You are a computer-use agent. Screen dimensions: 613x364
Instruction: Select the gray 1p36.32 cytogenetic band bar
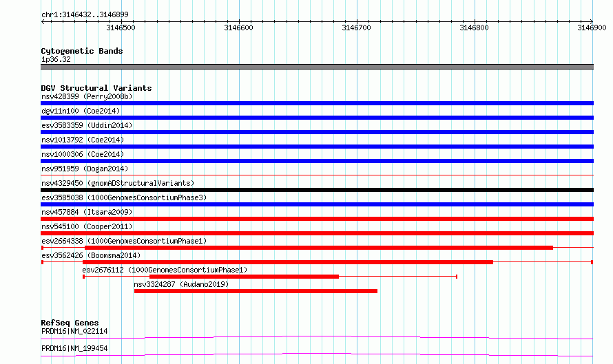point(317,67)
